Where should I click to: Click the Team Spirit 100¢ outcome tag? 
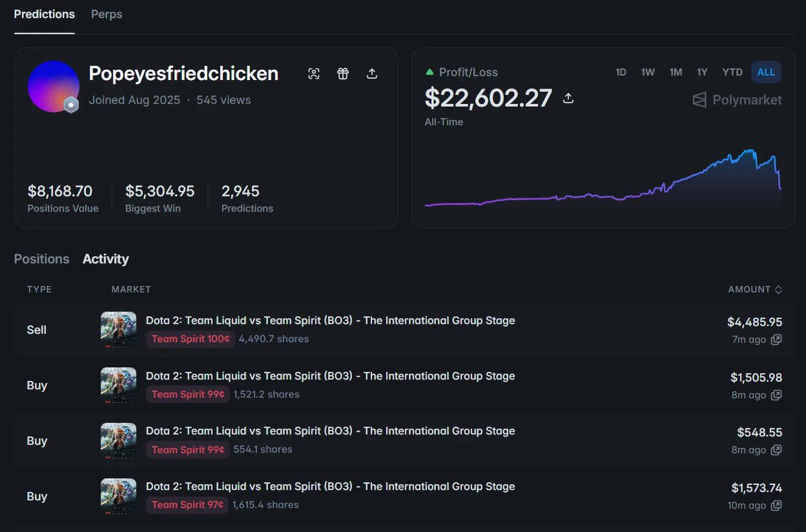(x=191, y=339)
